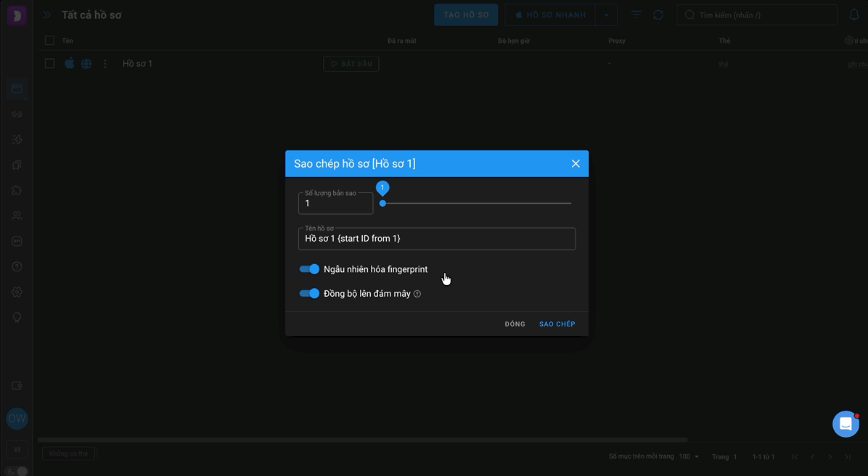Open the Hồ sơ 1 three-dot menu
This screenshot has width=868, height=476.
tap(105, 64)
